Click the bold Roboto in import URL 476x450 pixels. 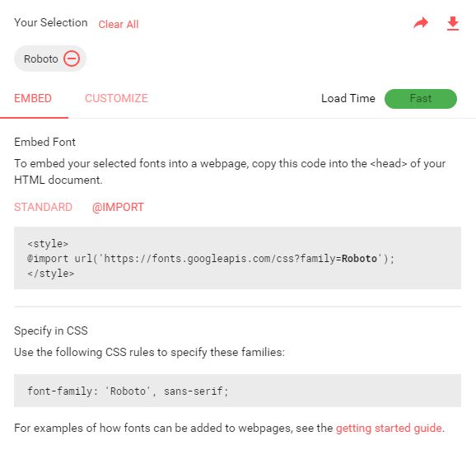point(359,259)
